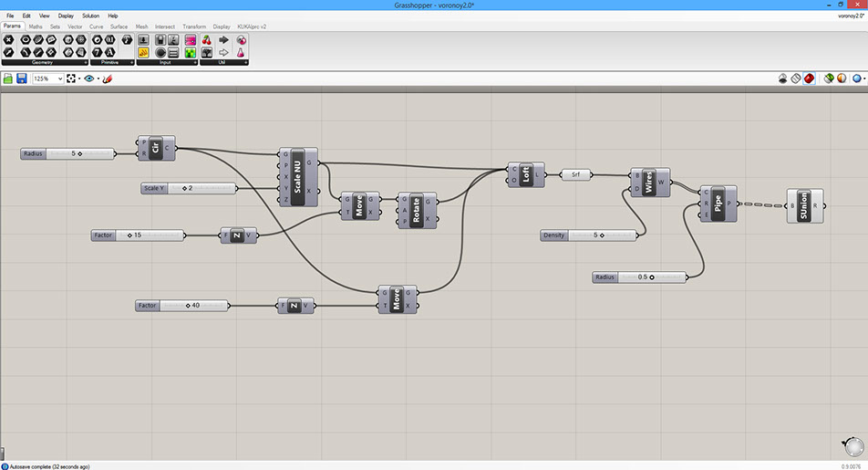This screenshot has width=868, height=470.
Task: Select the Srf parameter node
Action: click(575, 174)
